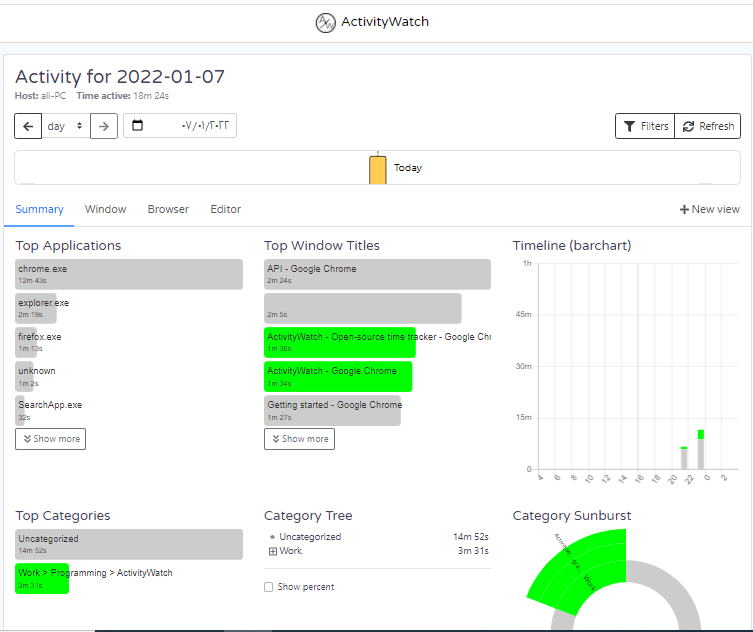Select the SearchApp.exe application bar
753x632 pixels.
pyautogui.click(x=20, y=411)
